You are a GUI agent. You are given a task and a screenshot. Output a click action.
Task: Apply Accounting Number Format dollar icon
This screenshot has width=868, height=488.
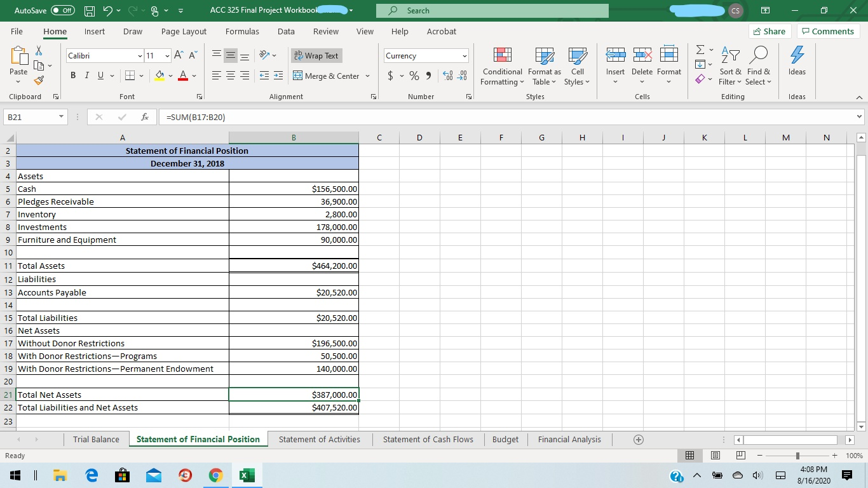tap(390, 76)
